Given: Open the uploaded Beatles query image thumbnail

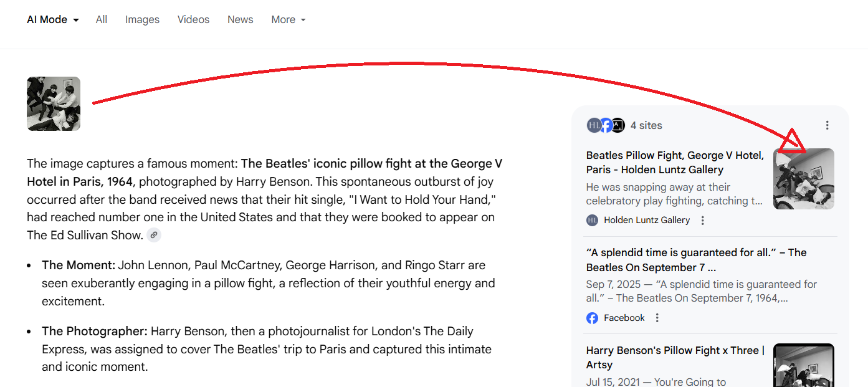Looking at the screenshot, I should [x=54, y=103].
